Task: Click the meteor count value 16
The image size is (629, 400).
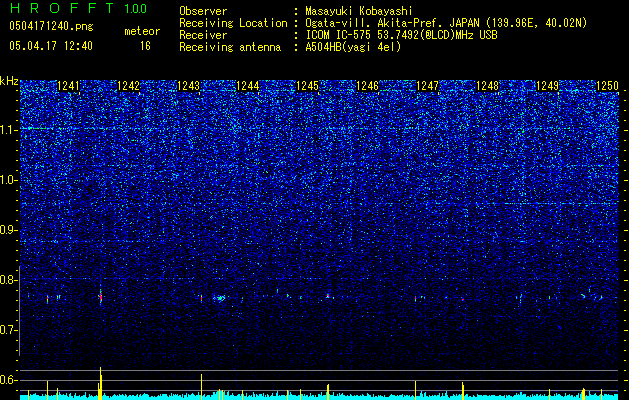Action: (x=145, y=46)
